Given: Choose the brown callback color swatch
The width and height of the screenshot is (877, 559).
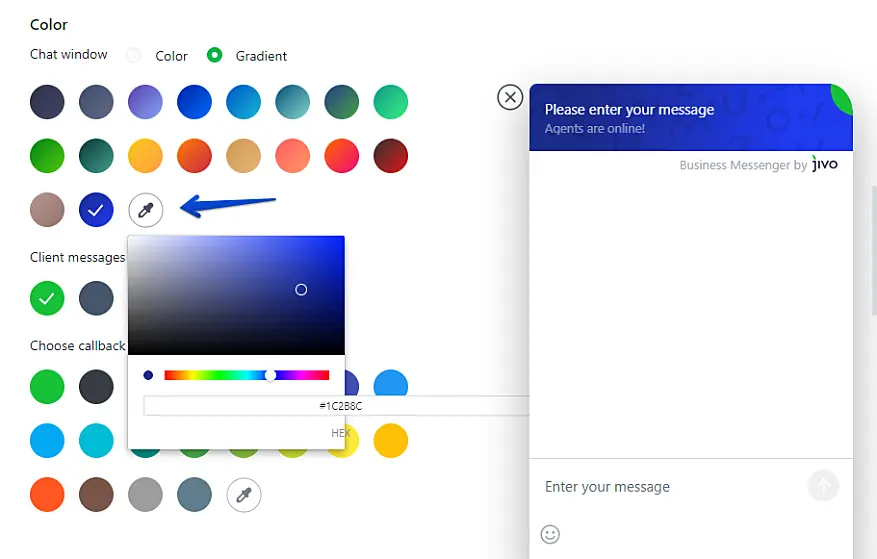Looking at the screenshot, I should point(96,494).
